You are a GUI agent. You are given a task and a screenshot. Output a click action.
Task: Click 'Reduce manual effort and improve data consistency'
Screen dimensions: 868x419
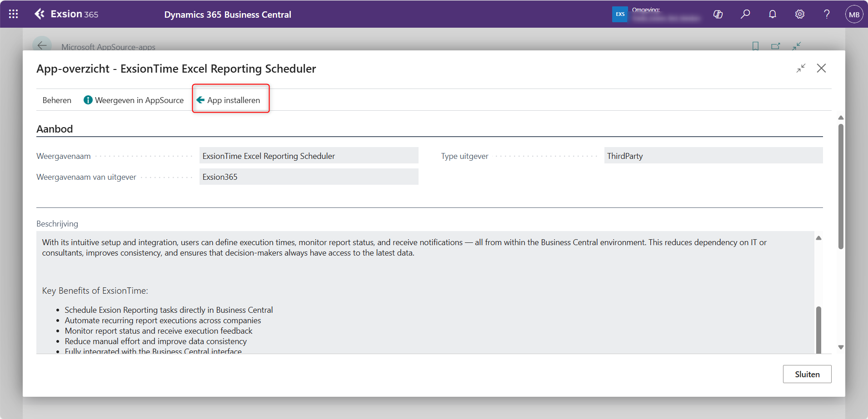coord(156,341)
